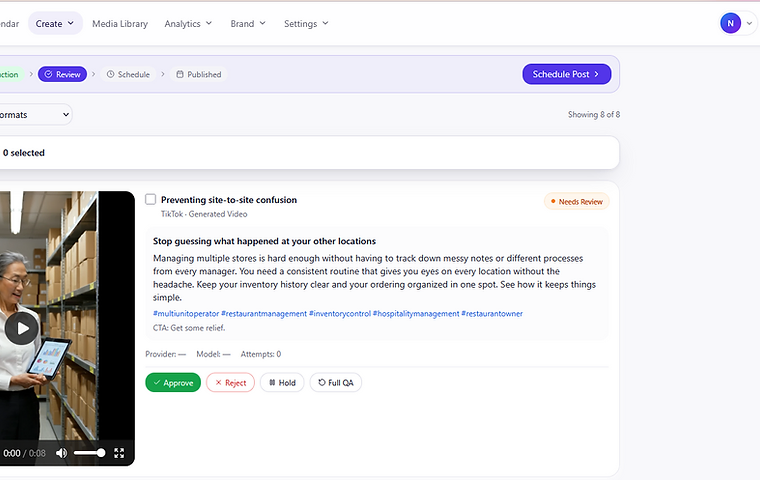Open the #restaurantowner hashtag

pos(492,314)
